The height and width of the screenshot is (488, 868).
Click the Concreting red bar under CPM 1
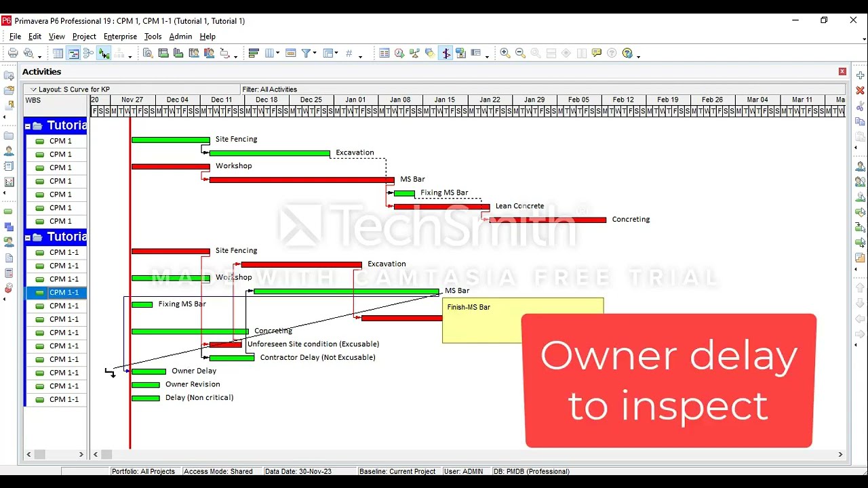pyautogui.click(x=548, y=220)
